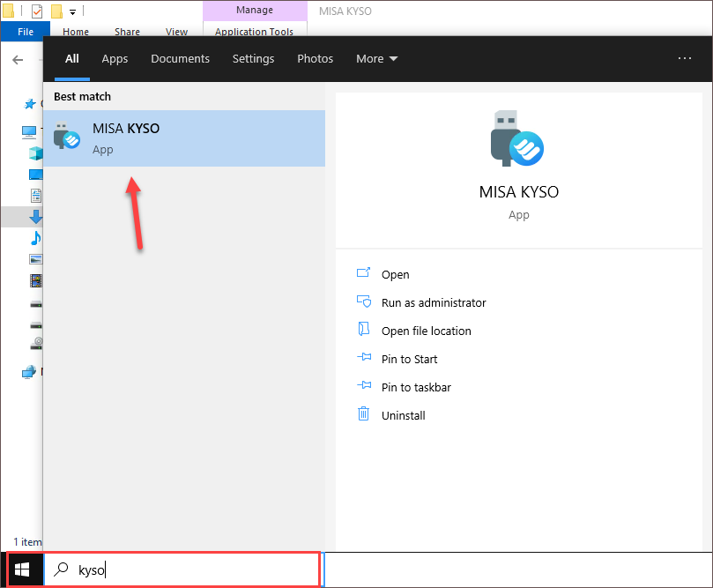Viewport: 713px width, 588px height.
Task: Select Pin to Start
Action: [x=409, y=360]
